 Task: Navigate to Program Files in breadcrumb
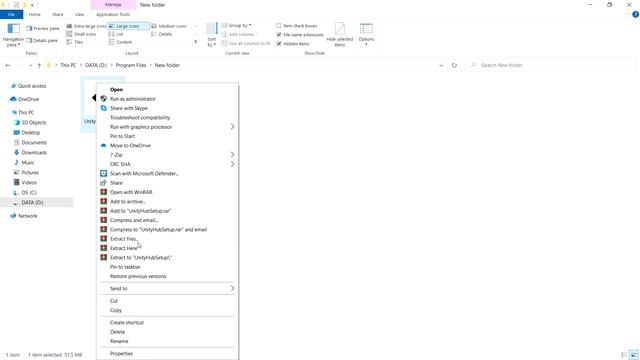[x=131, y=65]
